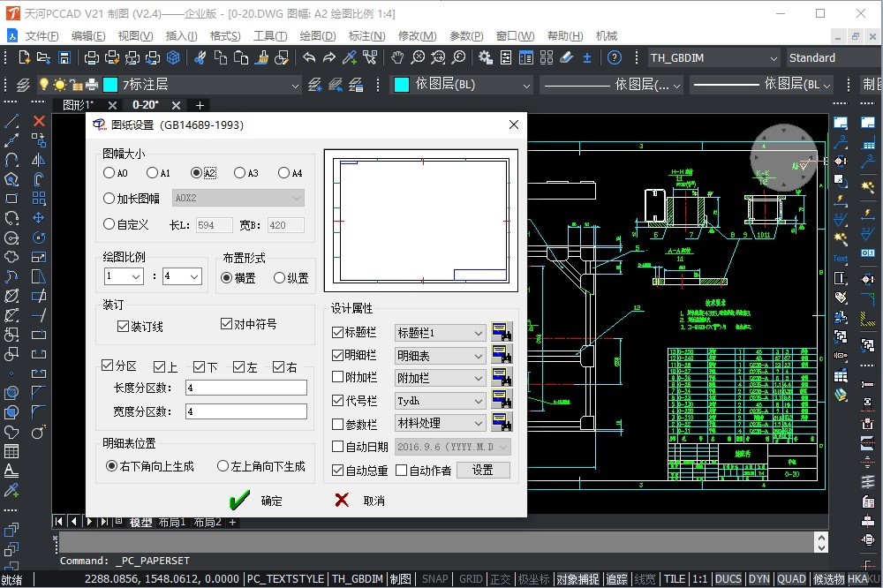This screenshot has height=588, width=883.
Task: Select the A3 paper size radio button
Action: tap(240, 173)
